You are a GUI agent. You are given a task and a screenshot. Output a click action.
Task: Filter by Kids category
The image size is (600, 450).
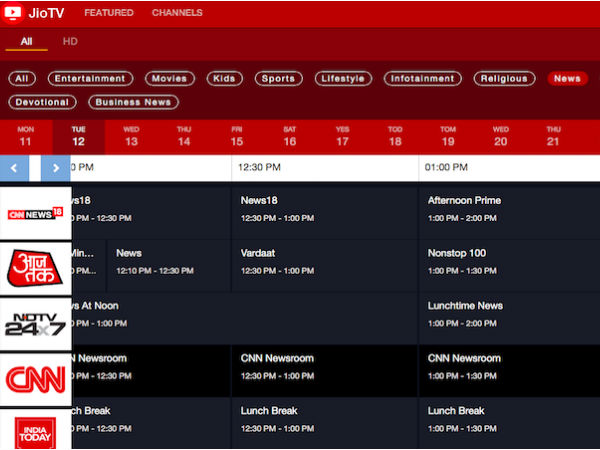click(x=225, y=78)
